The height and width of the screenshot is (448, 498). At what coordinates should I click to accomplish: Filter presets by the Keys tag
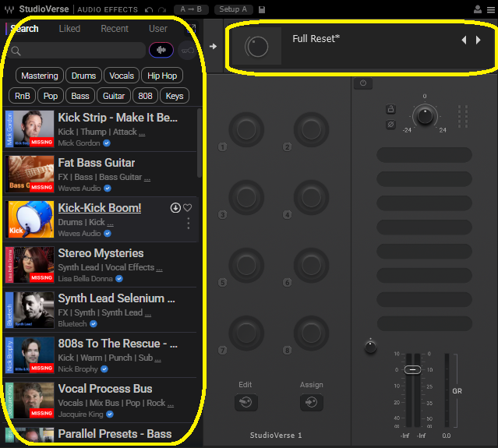coord(175,96)
